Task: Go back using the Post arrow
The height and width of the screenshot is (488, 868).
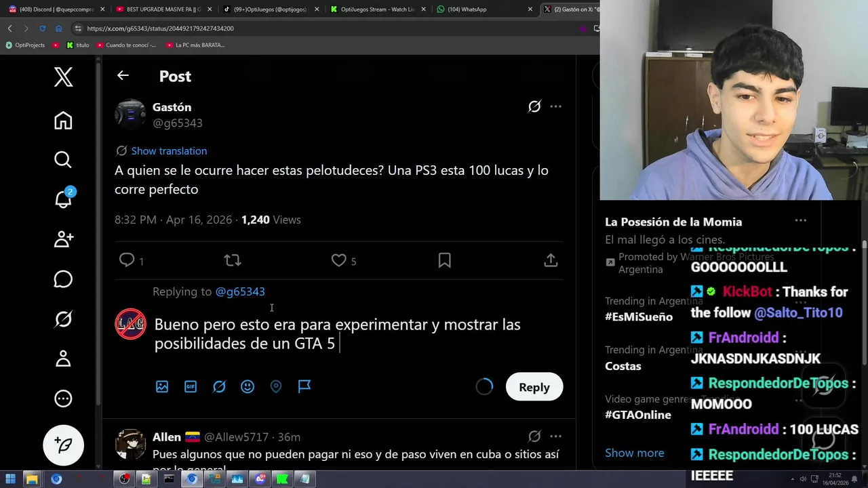Action: (123, 75)
